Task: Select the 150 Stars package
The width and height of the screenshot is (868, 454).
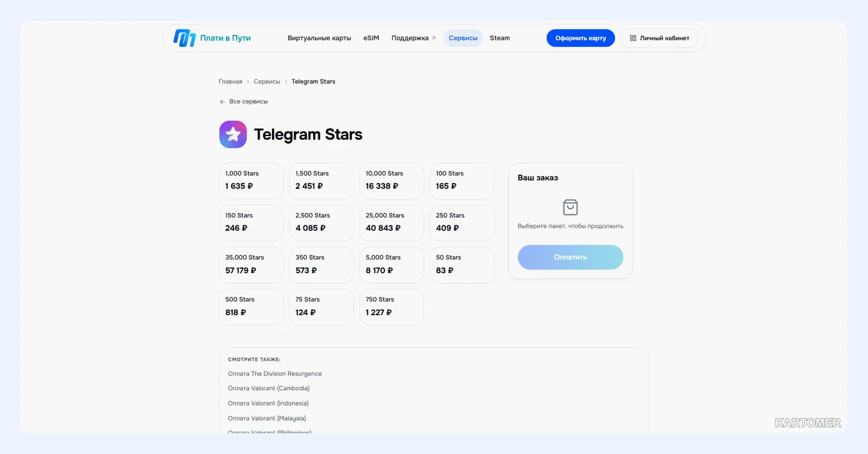Action: tap(251, 223)
